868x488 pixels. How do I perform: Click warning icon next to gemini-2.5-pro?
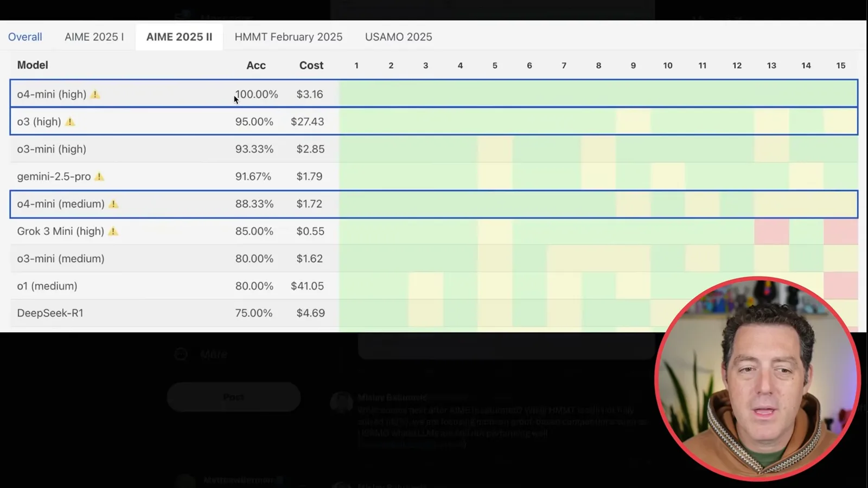click(x=99, y=176)
